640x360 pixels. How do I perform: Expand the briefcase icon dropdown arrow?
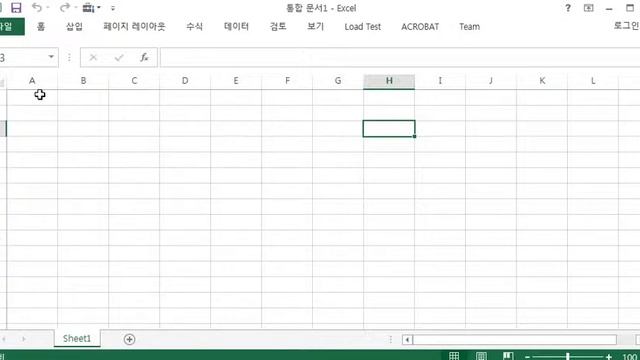[99, 8]
